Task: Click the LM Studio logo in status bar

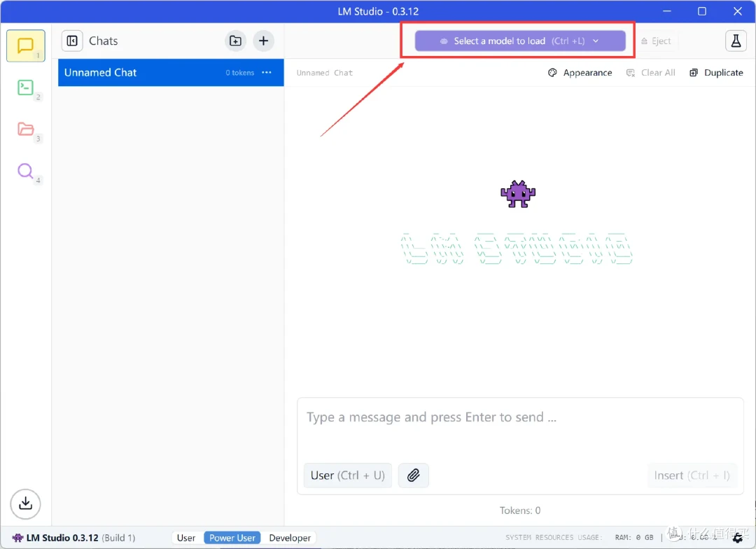Action: 17,538
